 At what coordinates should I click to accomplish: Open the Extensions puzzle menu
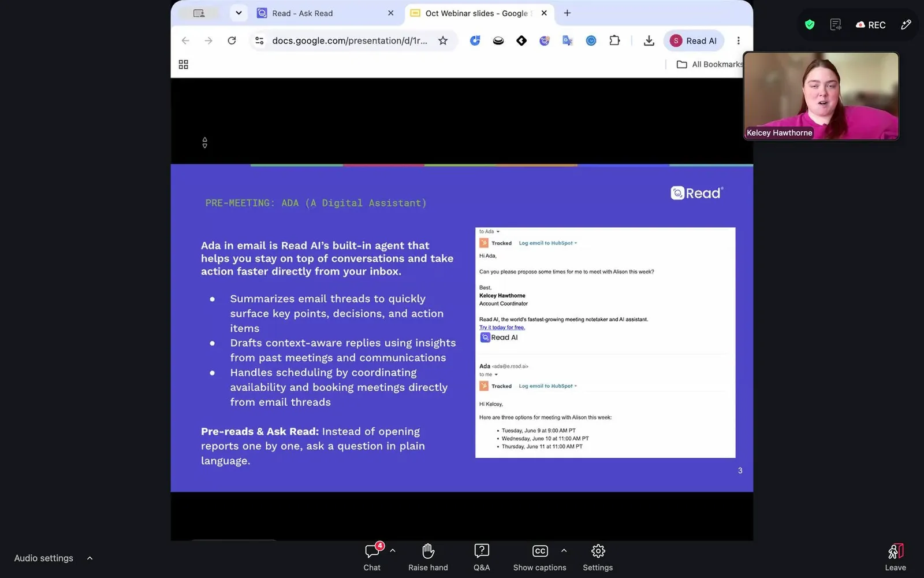pyautogui.click(x=614, y=40)
